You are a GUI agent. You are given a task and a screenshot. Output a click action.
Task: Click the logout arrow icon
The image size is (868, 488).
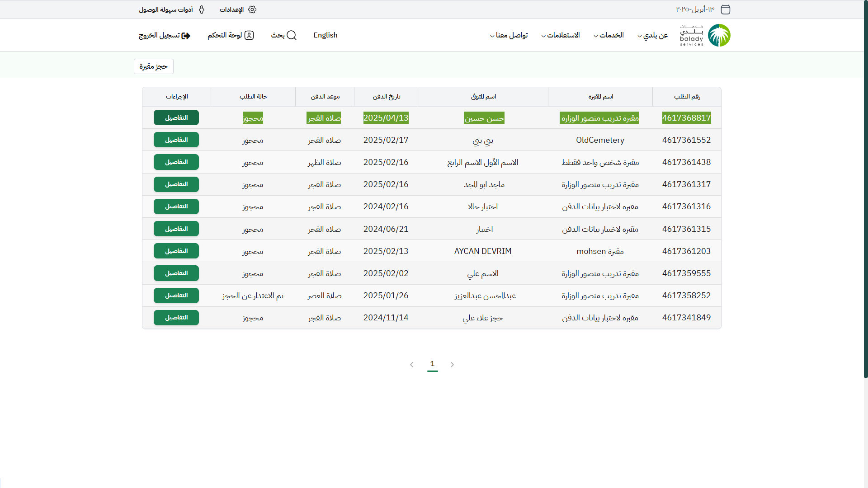(186, 36)
